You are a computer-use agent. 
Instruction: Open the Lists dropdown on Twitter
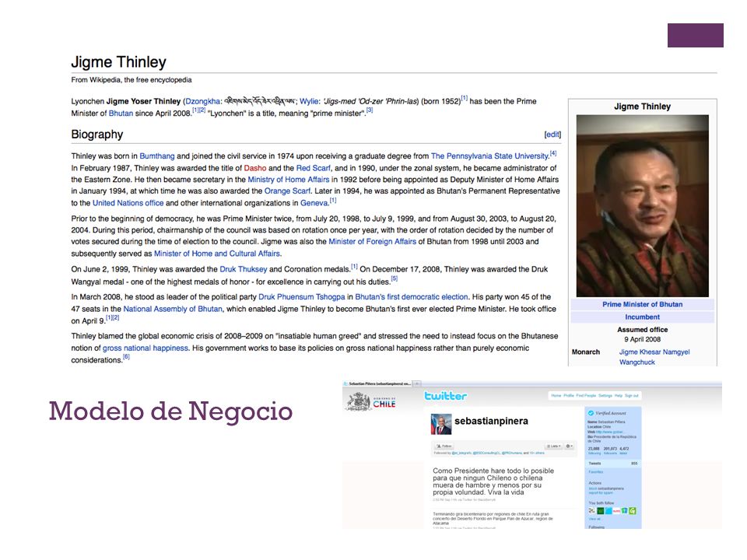(x=553, y=446)
